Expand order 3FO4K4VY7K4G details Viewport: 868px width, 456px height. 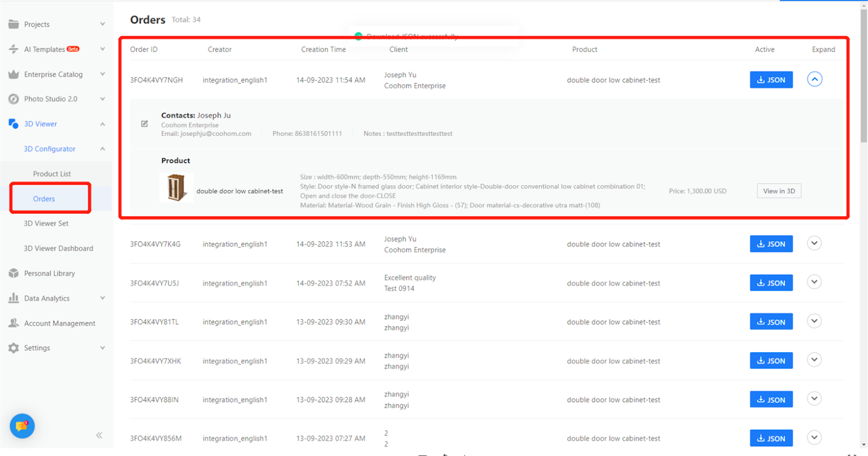(x=814, y=243)
